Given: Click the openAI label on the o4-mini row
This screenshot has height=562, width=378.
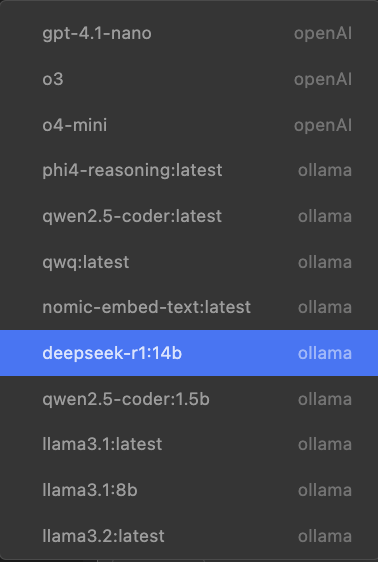Looking at the screenshot, I should point(323,125).
